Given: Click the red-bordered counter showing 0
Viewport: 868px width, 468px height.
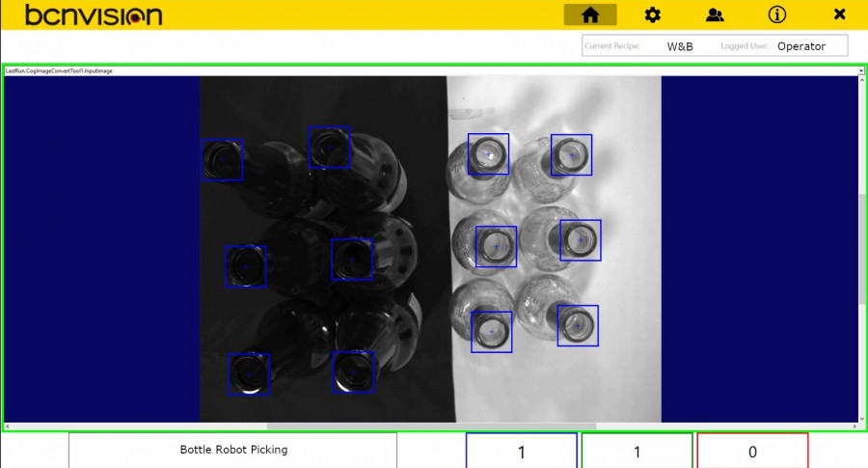Looking at the screenshot, I should click(x=752, y=452).
